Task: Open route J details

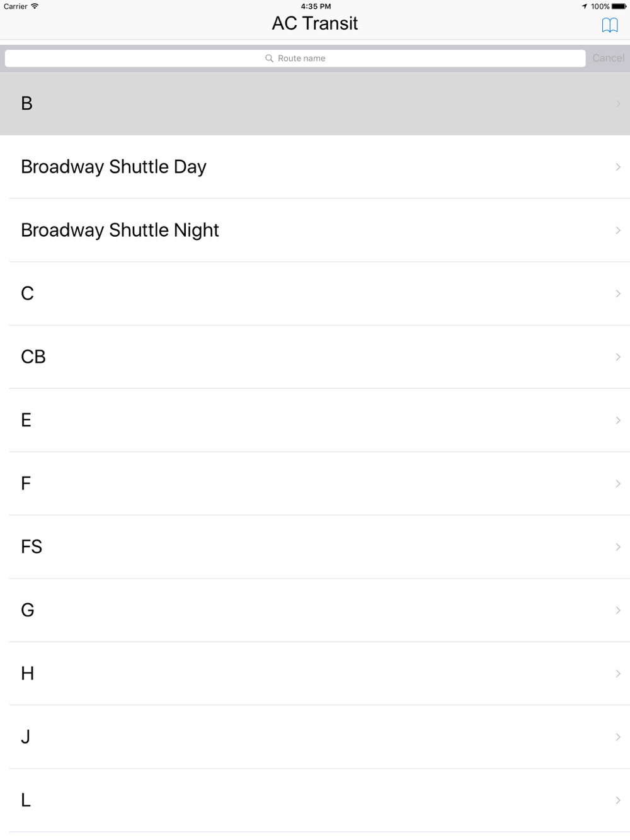Action: pyautogui.click(x=315, y=737)
